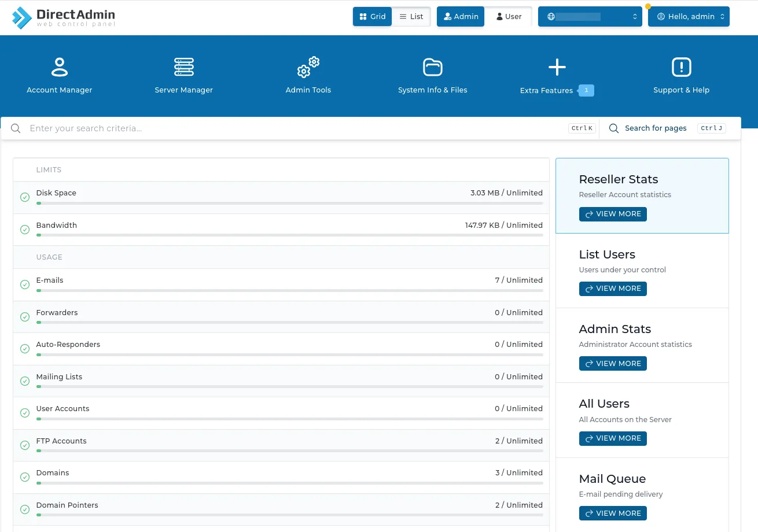Image resolution: width=758 pixels, height=532 pixels.
Task: Click the DirectAdmin logo
Action: [x=64, y=17]
